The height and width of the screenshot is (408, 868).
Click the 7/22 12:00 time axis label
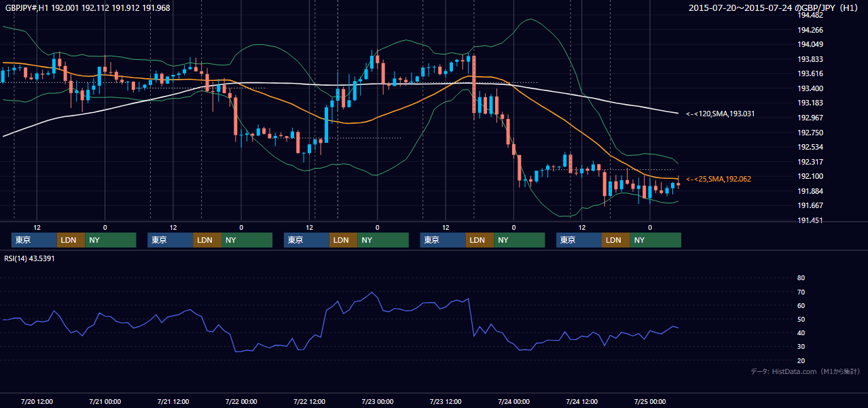click(x=309, y=401)
